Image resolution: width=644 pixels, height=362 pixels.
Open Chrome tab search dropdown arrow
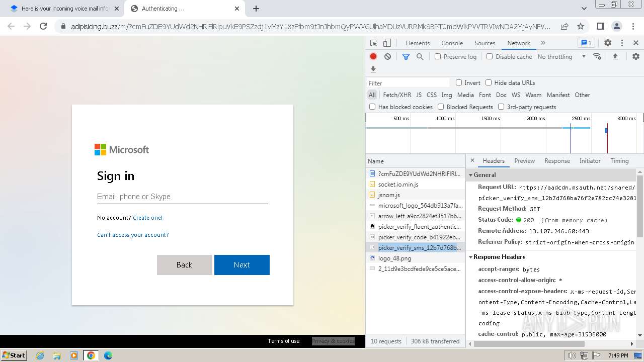tap(584, 9)
